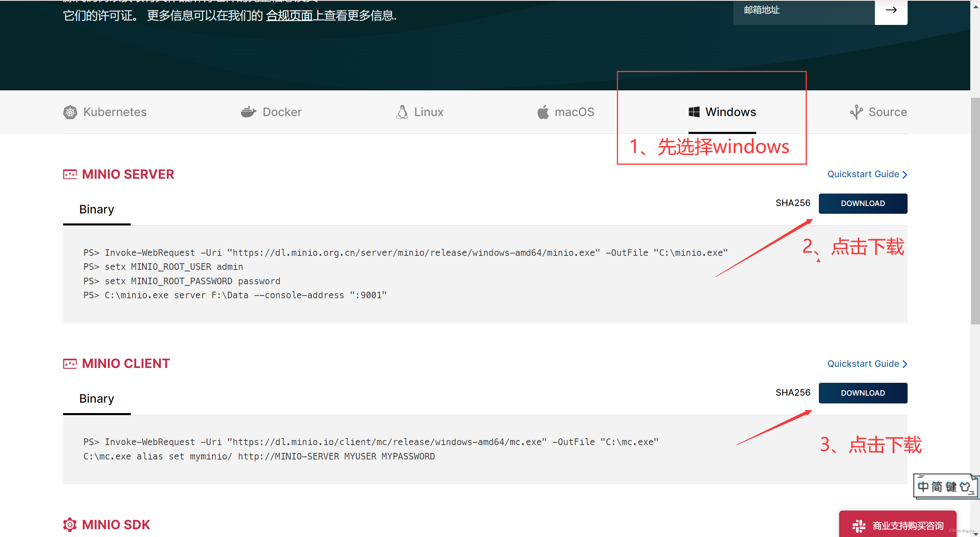
Task: Click the MinIO Server section icon
Action: click(70, 174)
